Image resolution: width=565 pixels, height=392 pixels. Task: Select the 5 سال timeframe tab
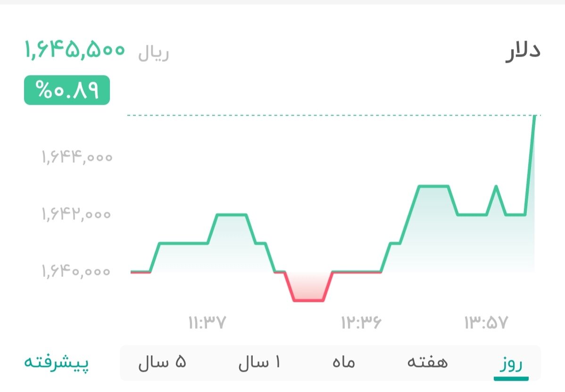tap(163, 363)
